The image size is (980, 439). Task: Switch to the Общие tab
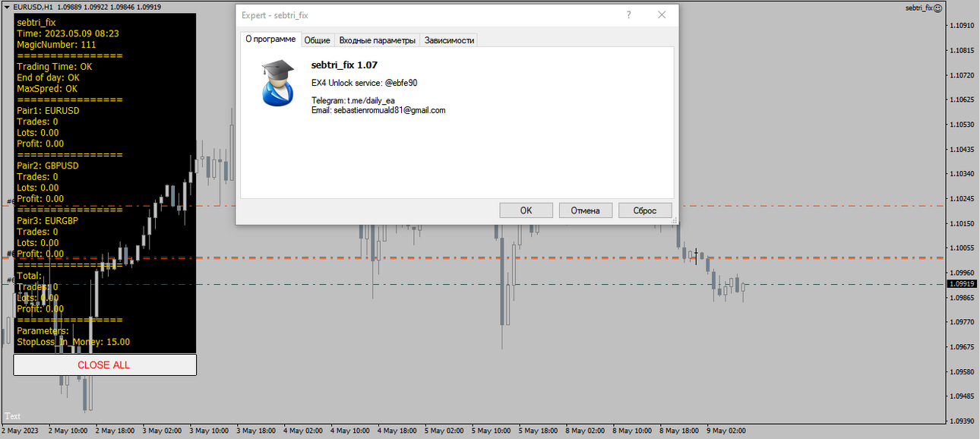tap(318, 40)
